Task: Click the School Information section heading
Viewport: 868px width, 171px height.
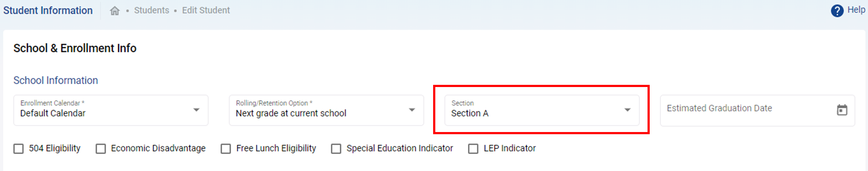Action: tap(56, 81)
